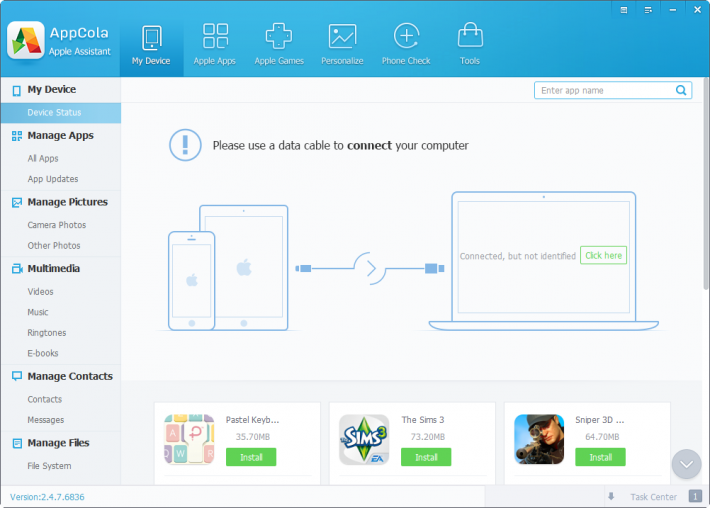Install Pastel Keyboard app
710x508 pixels.
pos(251,457)
